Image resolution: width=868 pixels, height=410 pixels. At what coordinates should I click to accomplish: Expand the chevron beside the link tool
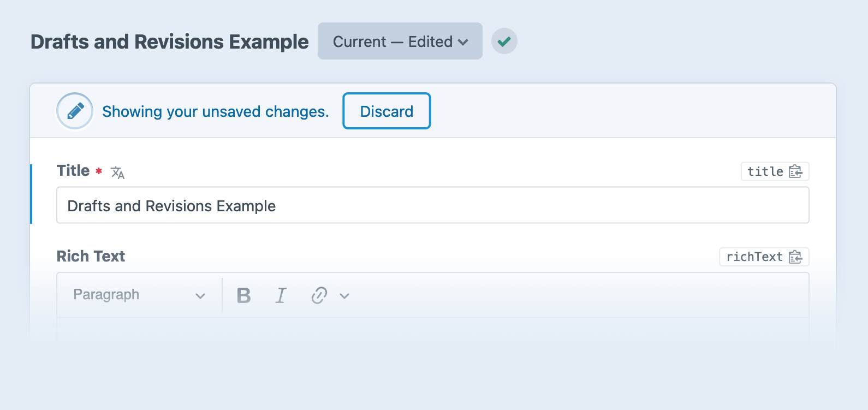tap(344, 295)
